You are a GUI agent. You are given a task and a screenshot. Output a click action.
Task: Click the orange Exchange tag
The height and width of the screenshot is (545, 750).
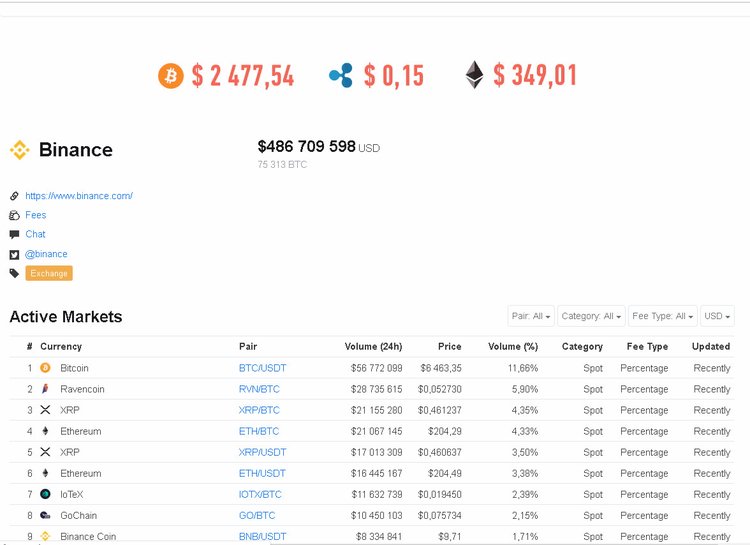[49, 273]
